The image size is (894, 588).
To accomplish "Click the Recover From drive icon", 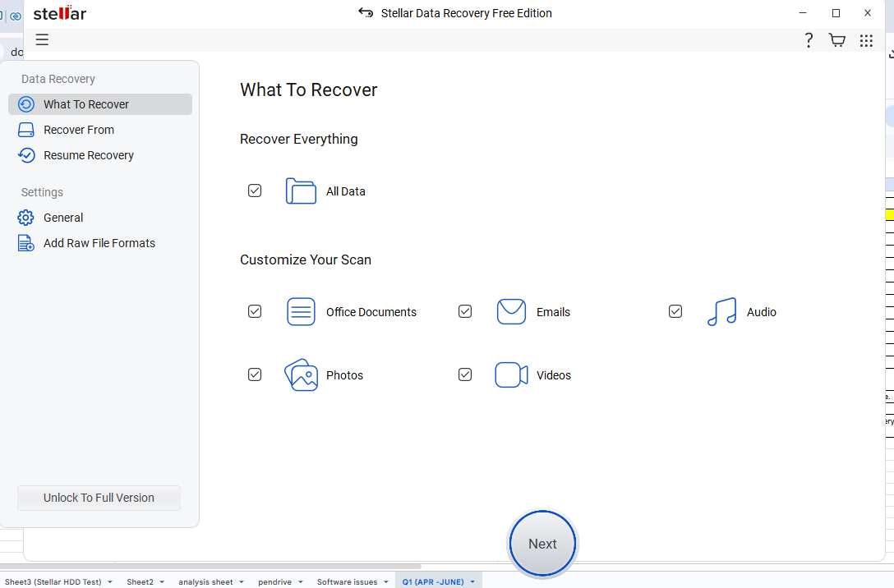I will coord(26,130).
